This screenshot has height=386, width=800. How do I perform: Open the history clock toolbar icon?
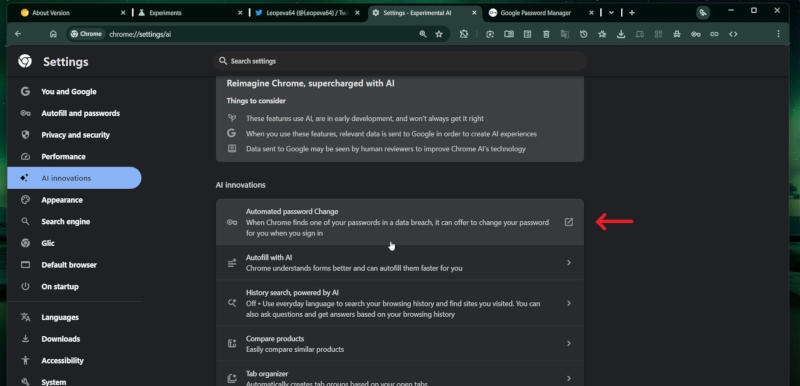584,34
